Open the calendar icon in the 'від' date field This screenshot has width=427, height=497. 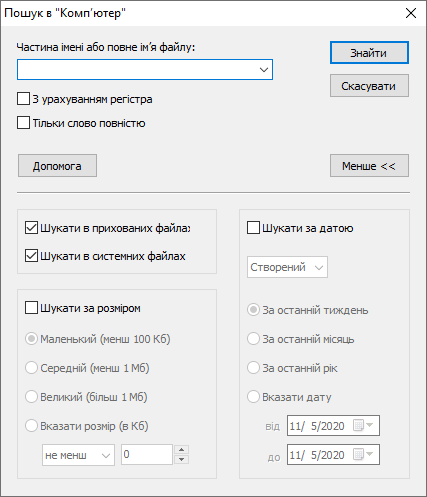point(363,425)
